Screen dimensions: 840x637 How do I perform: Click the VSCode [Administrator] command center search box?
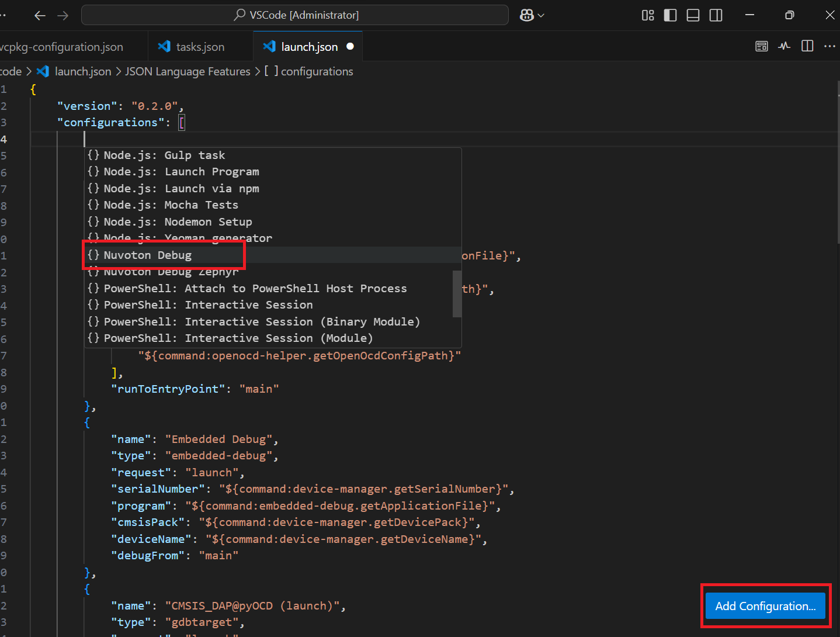(295, 15)
